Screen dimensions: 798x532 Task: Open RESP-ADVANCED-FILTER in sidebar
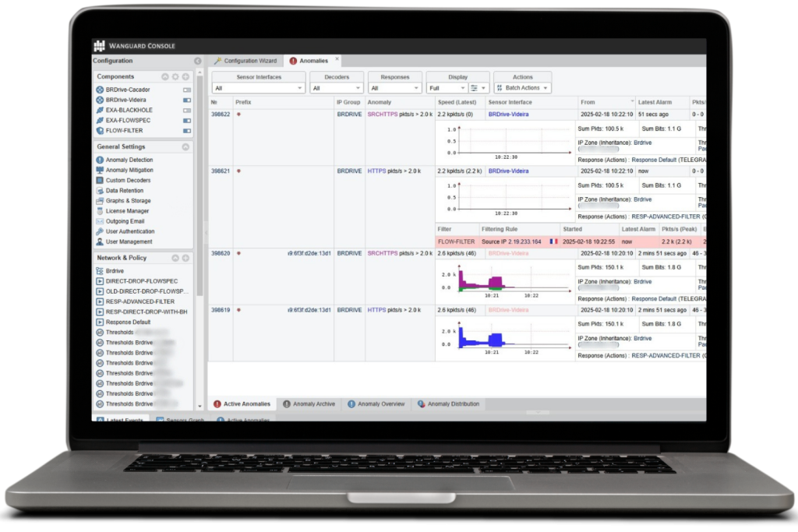[x=140, y=301]
